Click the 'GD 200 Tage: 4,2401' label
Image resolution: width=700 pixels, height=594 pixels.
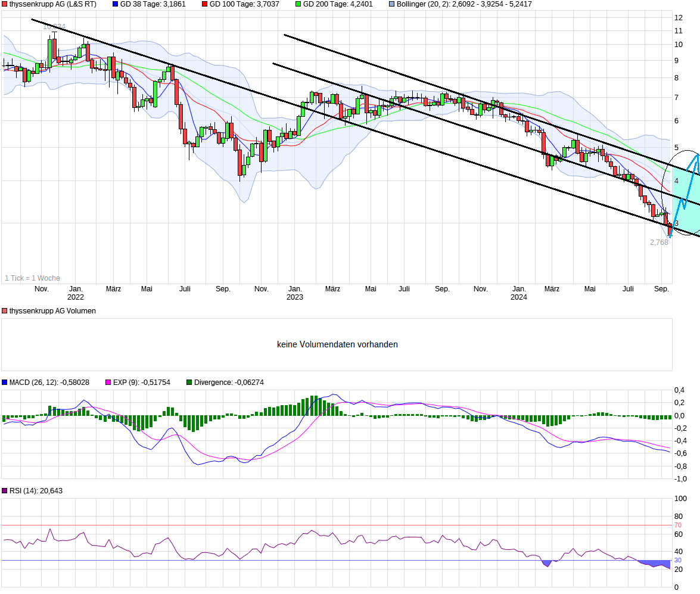click(x=338, y=4)
